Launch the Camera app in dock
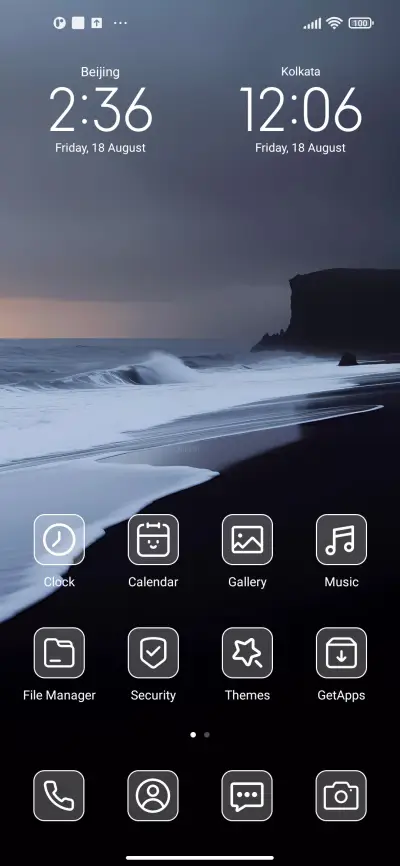The width and height of the screenshot is (400, 866). click(x=341, y=796)
